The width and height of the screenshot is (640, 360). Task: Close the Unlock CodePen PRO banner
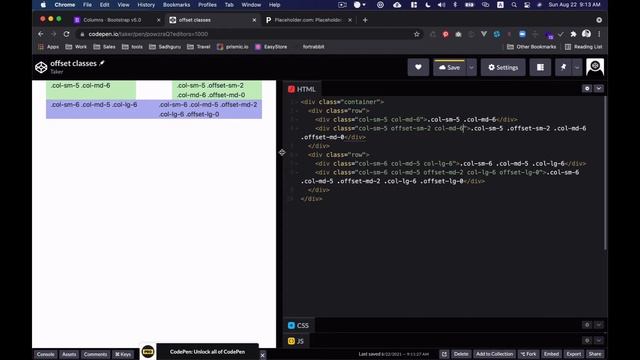262,355
